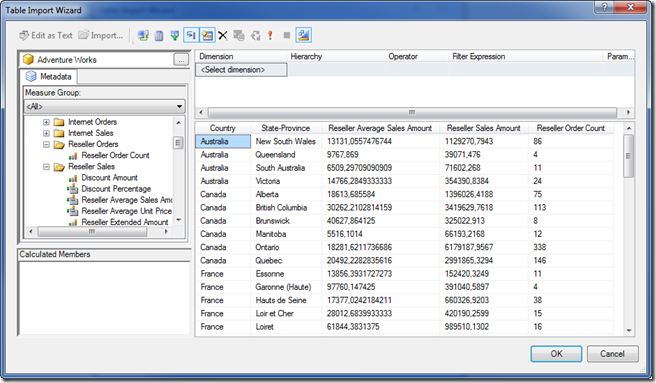Expand the Internet Sales folder
Viewport: 656px width, 383px height.
coord(46,134)
